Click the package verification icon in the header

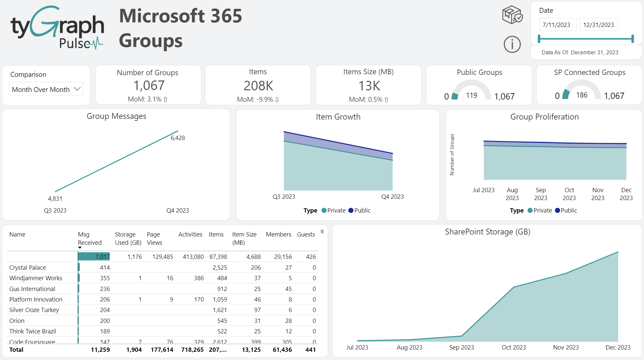pyautogui.click(x=512, y=15)
